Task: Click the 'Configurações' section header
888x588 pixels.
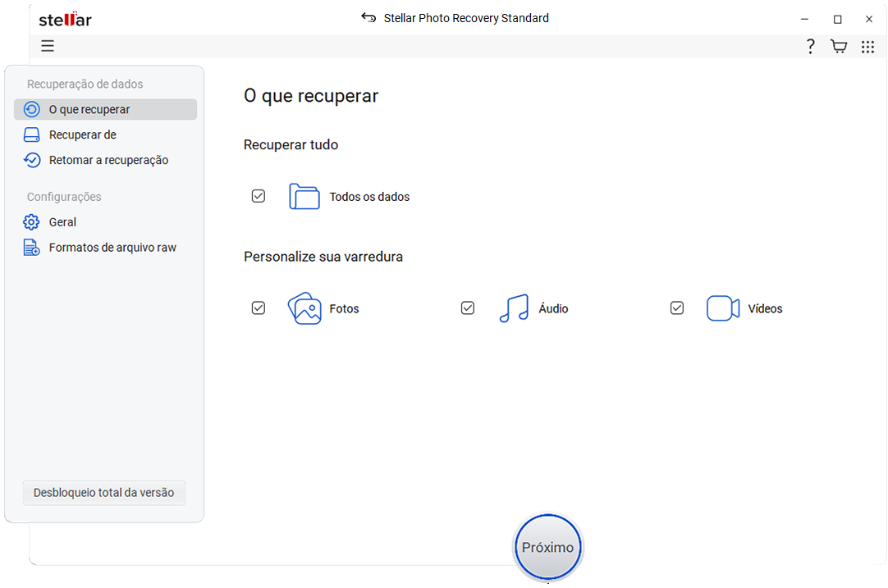Action: 64,197
